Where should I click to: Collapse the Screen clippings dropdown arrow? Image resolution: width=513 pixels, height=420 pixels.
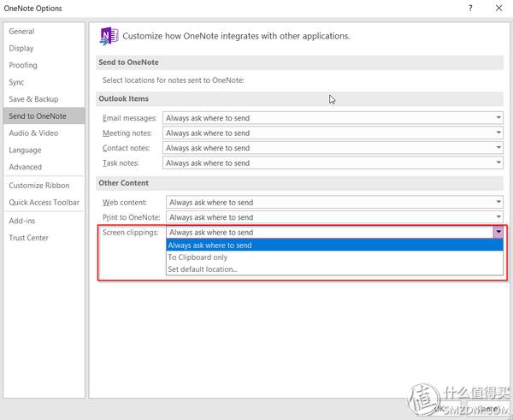[498, 232]
